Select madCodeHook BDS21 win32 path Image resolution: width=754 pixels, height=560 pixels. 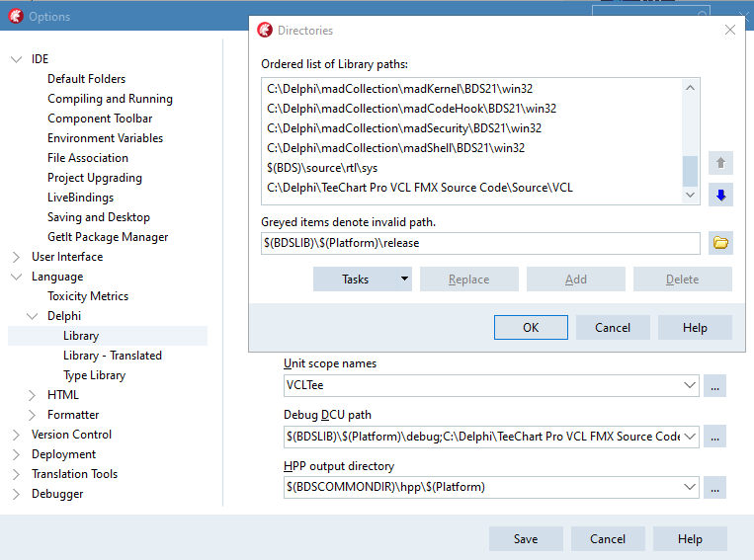(412, 109)
